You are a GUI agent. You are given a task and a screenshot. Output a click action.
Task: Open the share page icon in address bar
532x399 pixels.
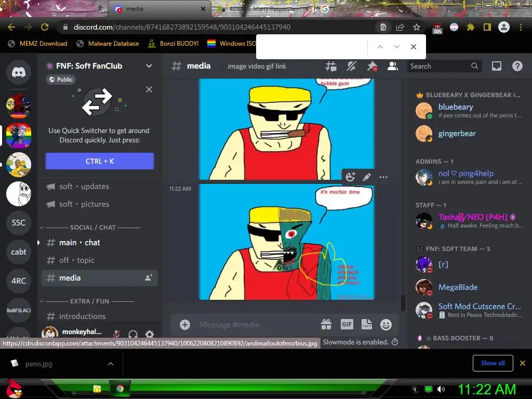(x=400, y=27)
